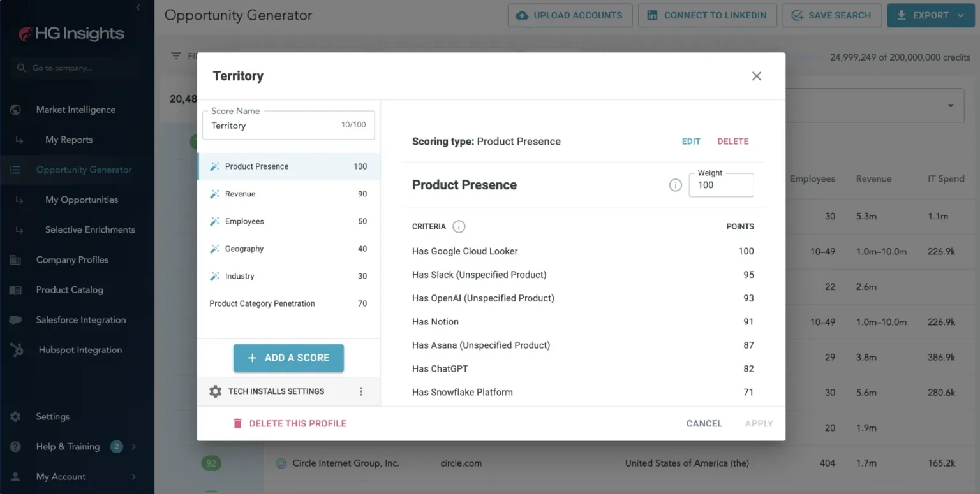980x494 pixels.
Task: Click the Has Slack (Unspecified Product) criterion
Action: [x=479, y=275]
